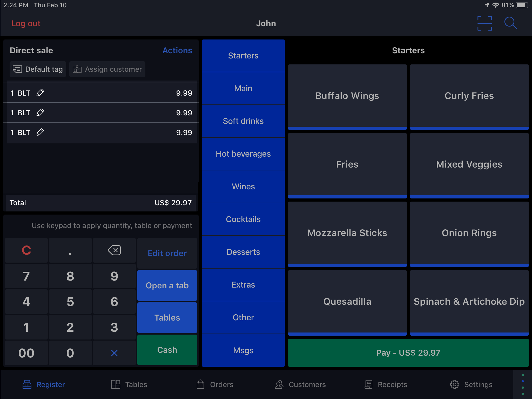Add Buffalo Wings to the order
Screen dimensions: 532x399
[347, 96]
